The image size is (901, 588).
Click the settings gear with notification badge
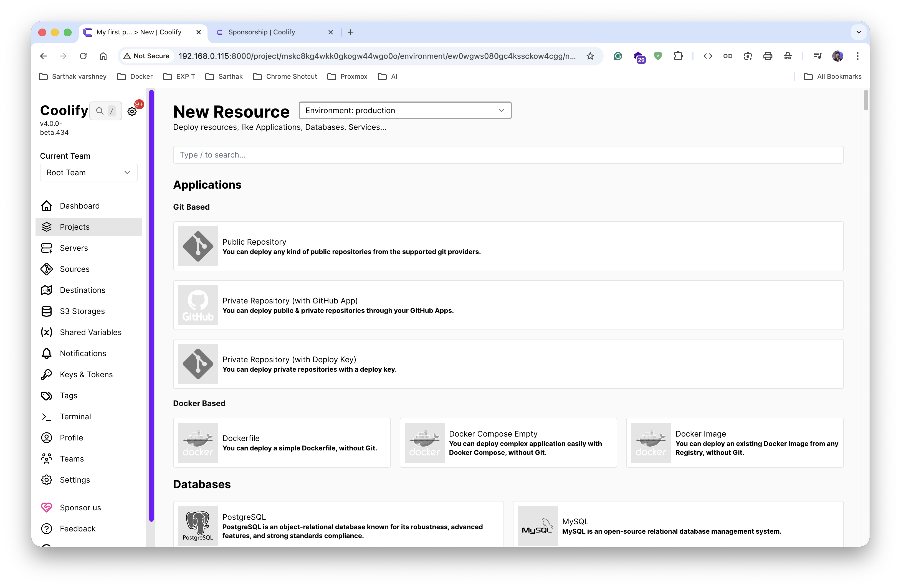point(132,111)
